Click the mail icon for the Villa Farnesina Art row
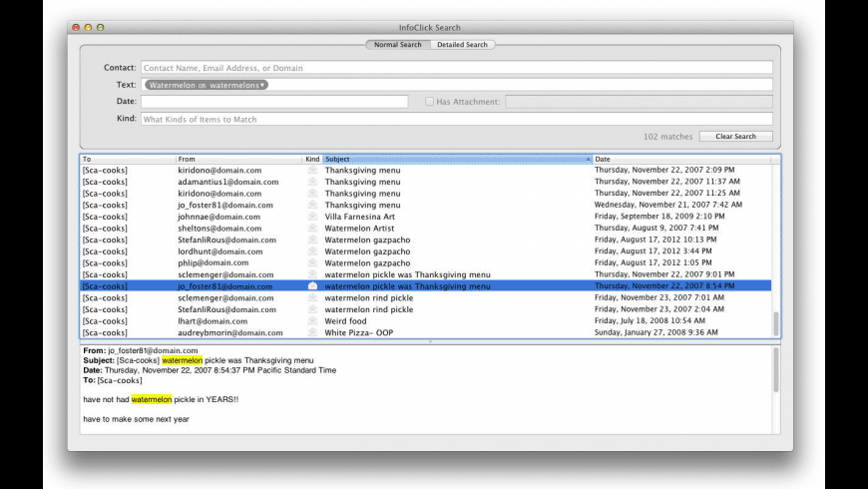 (x=312, y=217)
